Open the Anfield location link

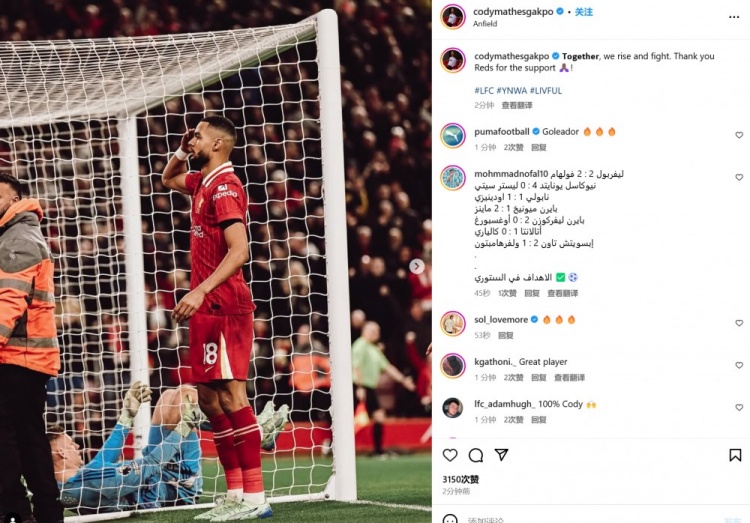[x=485, y=24]
